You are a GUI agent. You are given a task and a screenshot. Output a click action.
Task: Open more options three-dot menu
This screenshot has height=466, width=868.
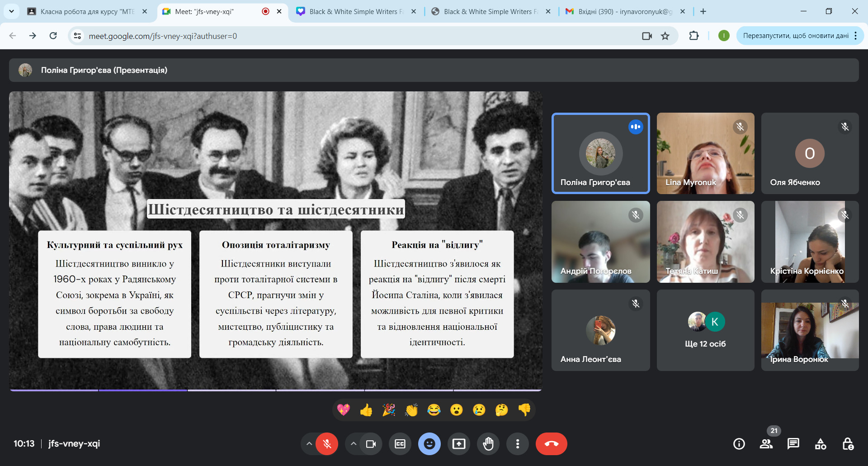coord(518,444)
